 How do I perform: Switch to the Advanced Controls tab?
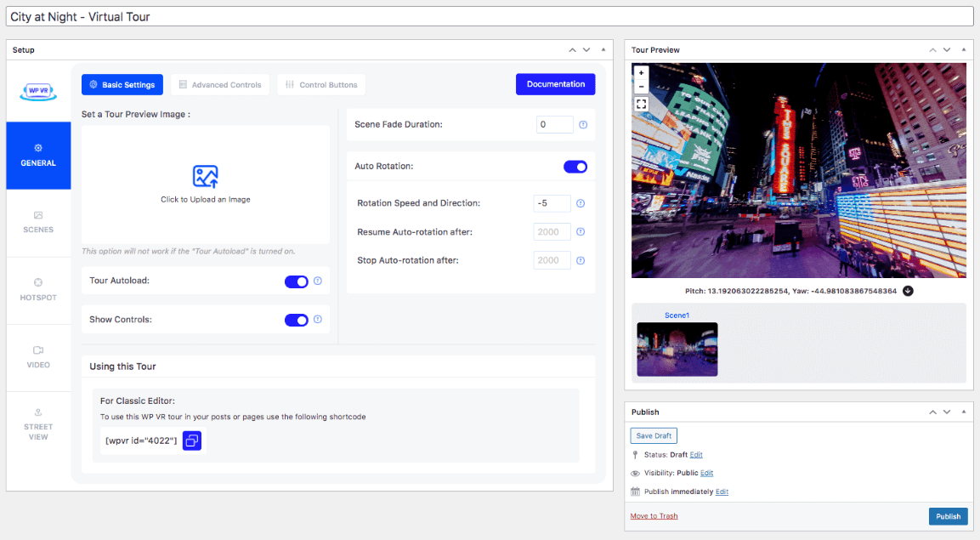219,84
